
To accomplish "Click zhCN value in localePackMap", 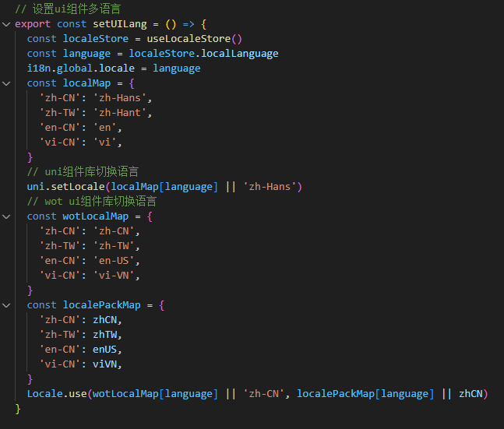I will tap(105, 320).
